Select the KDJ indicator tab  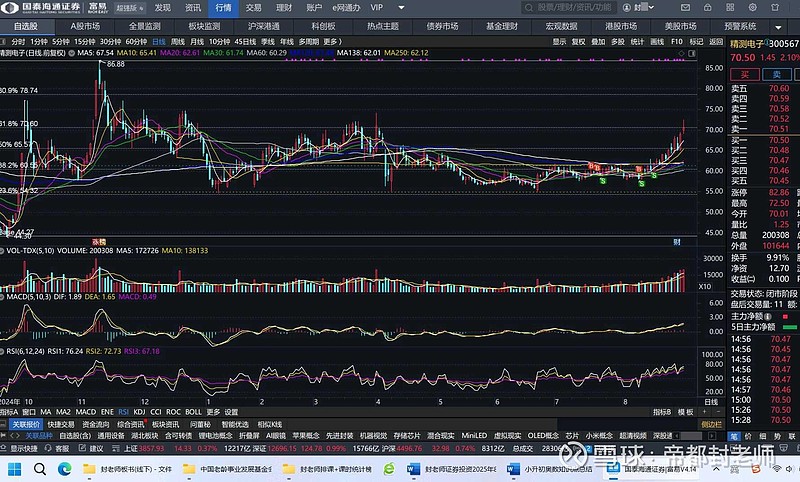coord(139,412)
